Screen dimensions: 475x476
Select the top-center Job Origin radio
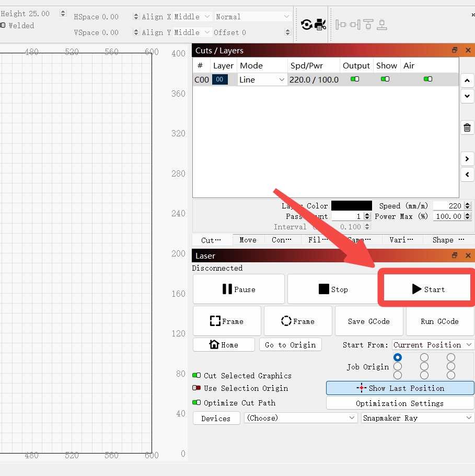tap(424, 357)
